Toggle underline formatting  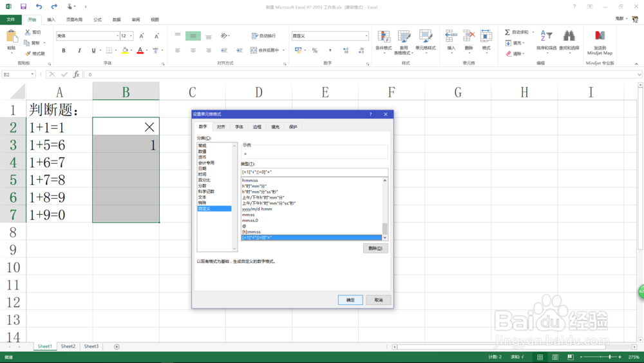(93, 50)
